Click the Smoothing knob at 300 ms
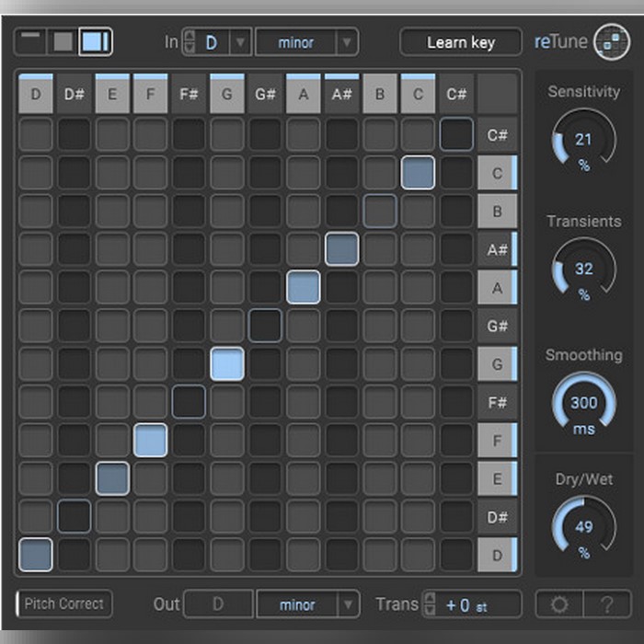Screen dimensions: 644x644 pos(583,403)
